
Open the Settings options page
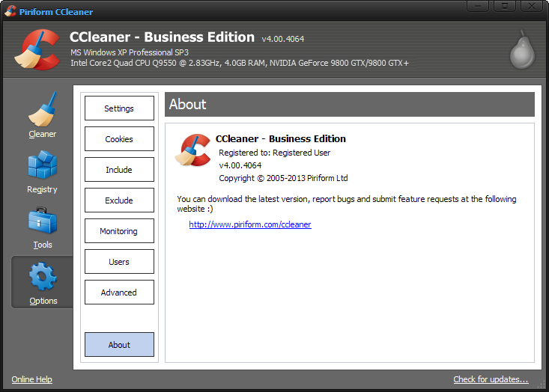tap(119, 108)
